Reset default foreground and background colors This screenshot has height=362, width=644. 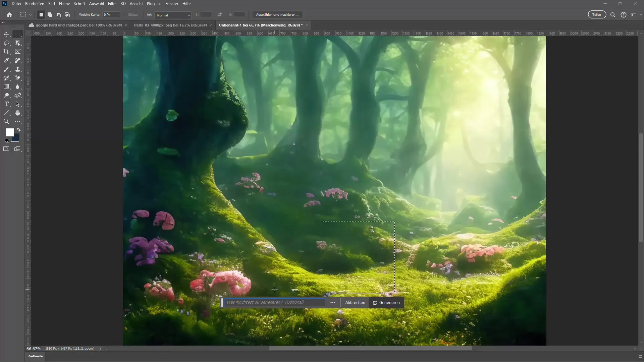point(7,141)
